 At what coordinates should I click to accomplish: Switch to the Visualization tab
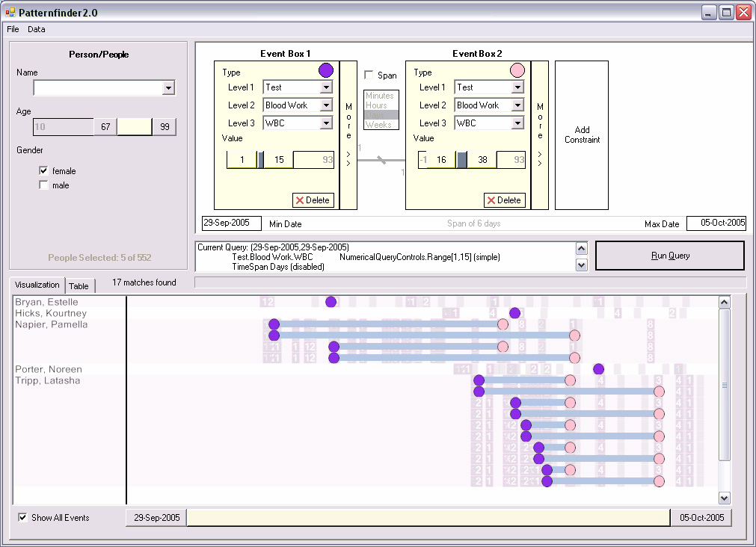[x=37, y=285]
